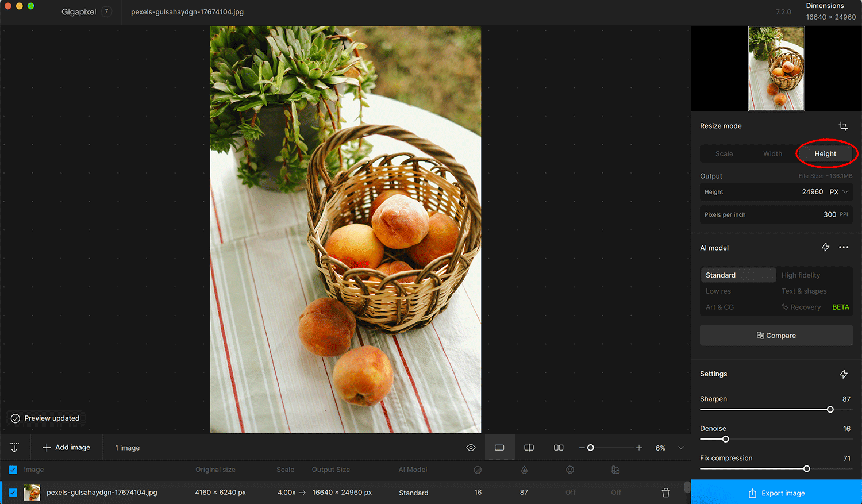The image size is (862, 504).
Task: Open the zoom percentage dropdown
Action: click(x=680, y=447)
